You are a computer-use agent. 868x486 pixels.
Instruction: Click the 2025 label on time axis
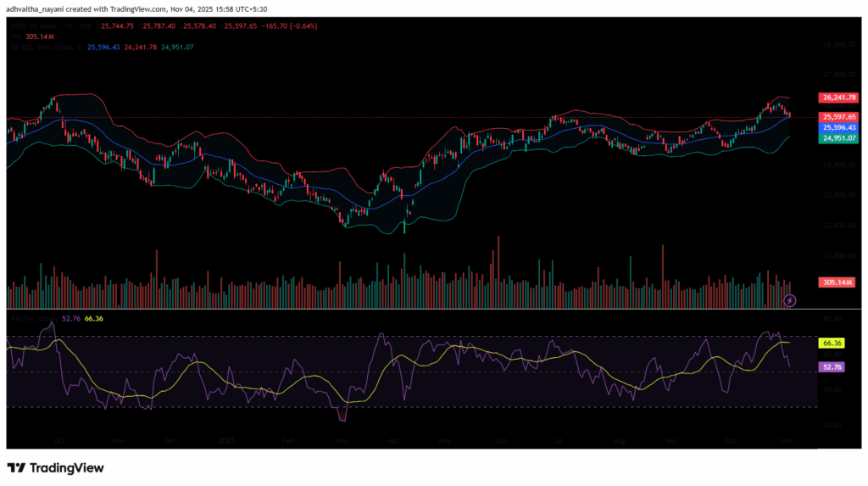225,441
